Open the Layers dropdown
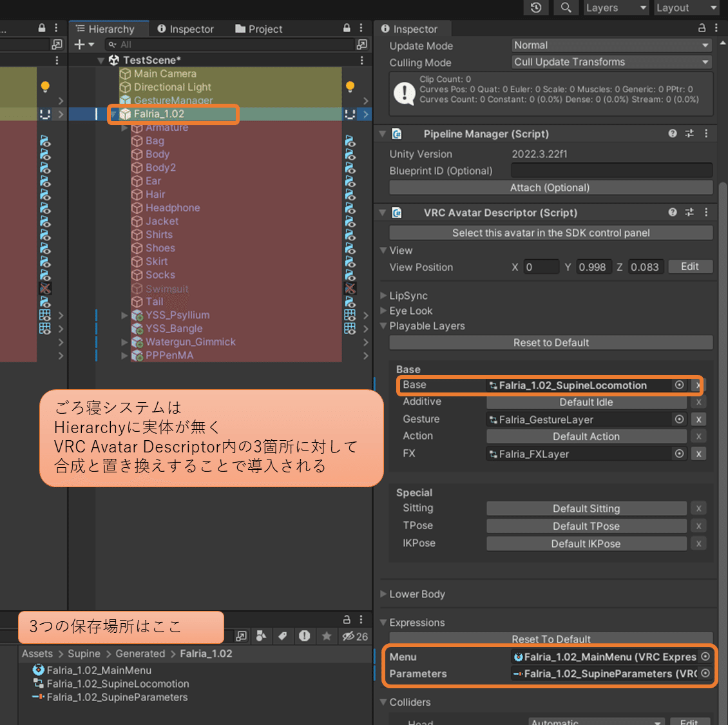 (616, 8)
